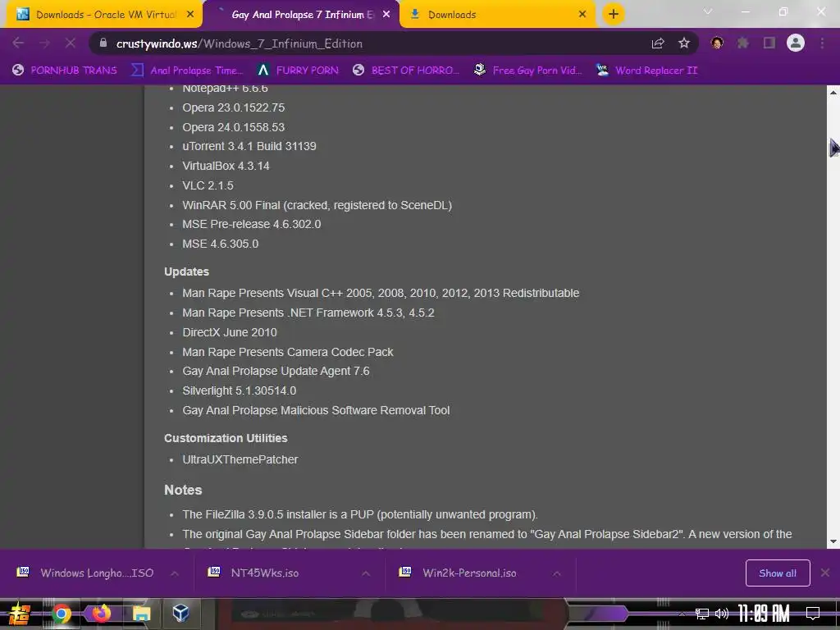Click the browser back arrow

click(x=18, y=43)
